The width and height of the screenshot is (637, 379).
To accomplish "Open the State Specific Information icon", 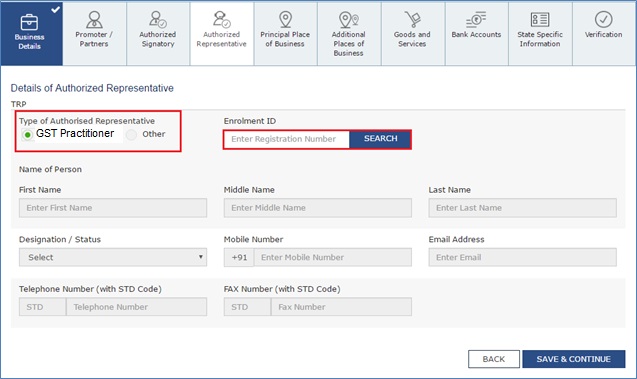I will (x=540, y=19).
